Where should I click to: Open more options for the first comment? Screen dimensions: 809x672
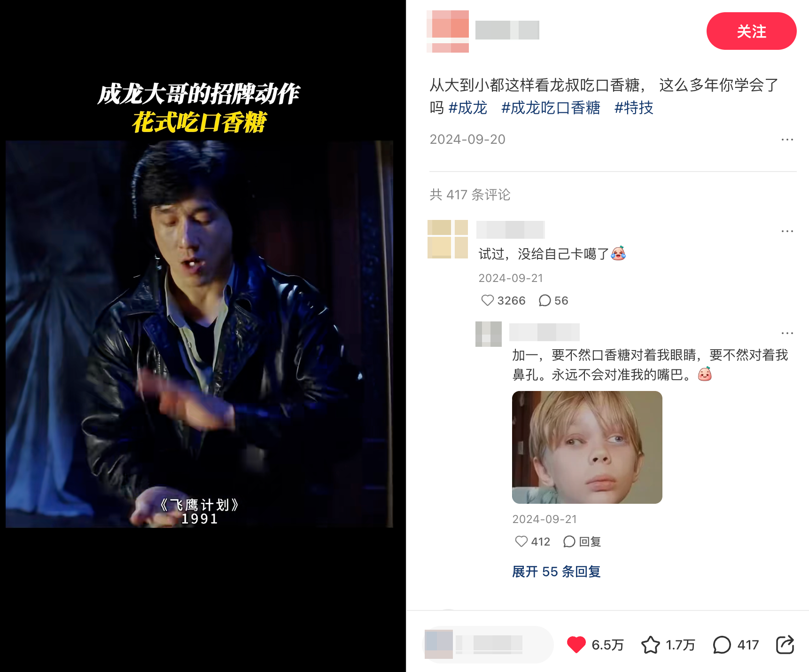(x=787, y=231)
